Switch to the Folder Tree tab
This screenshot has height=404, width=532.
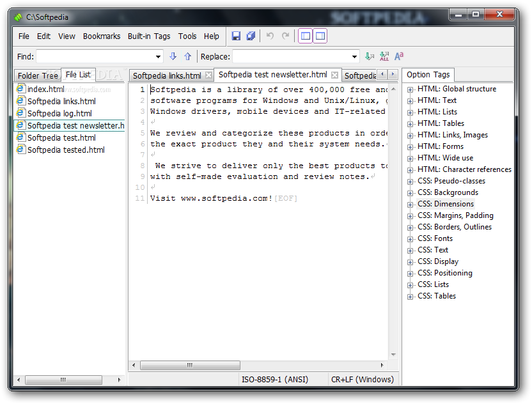[x=38, y=75]
